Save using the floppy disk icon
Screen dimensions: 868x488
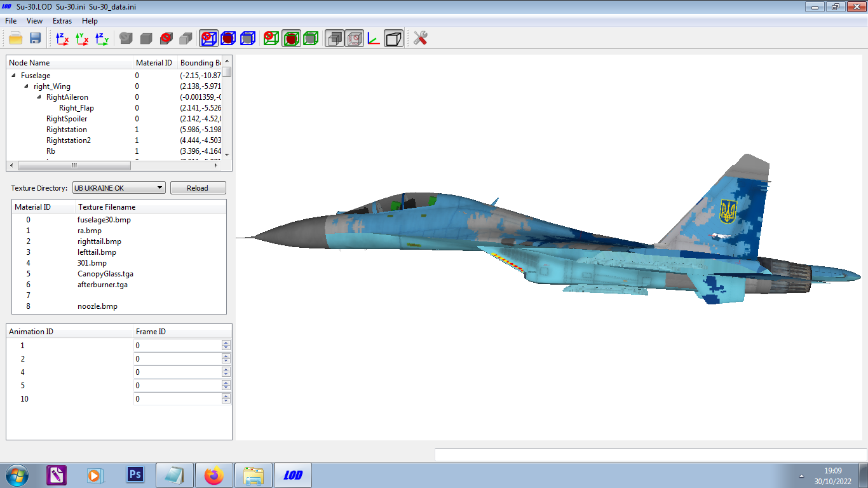point(36,38)
